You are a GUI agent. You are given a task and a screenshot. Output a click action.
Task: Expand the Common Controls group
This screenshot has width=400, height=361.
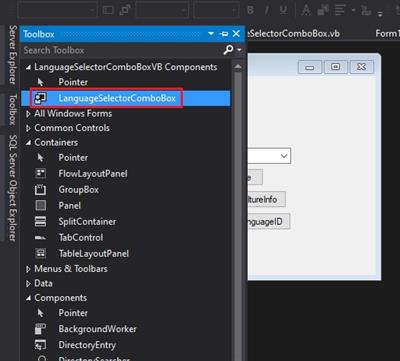point(29,128)
